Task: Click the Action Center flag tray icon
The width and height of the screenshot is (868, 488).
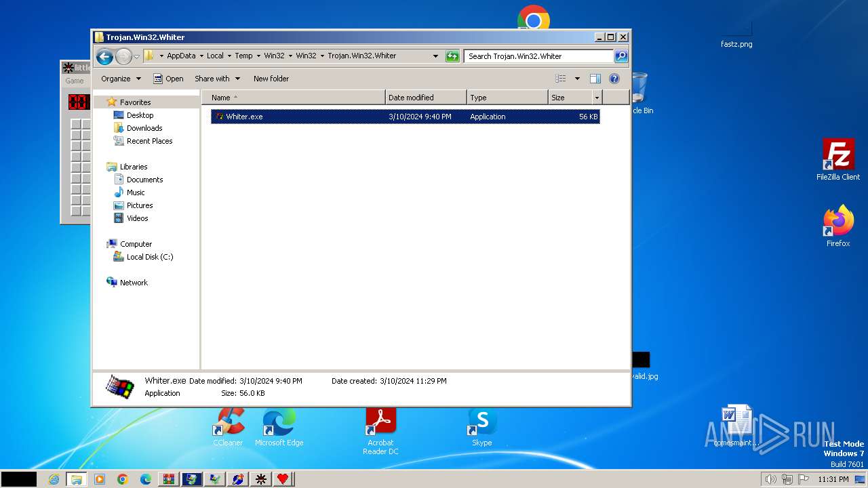Action: [803, 479]
